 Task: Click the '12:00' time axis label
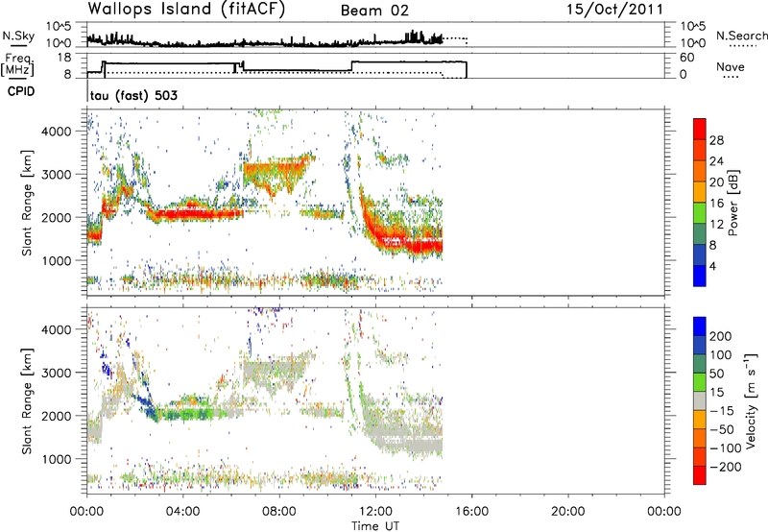point(375,512)
